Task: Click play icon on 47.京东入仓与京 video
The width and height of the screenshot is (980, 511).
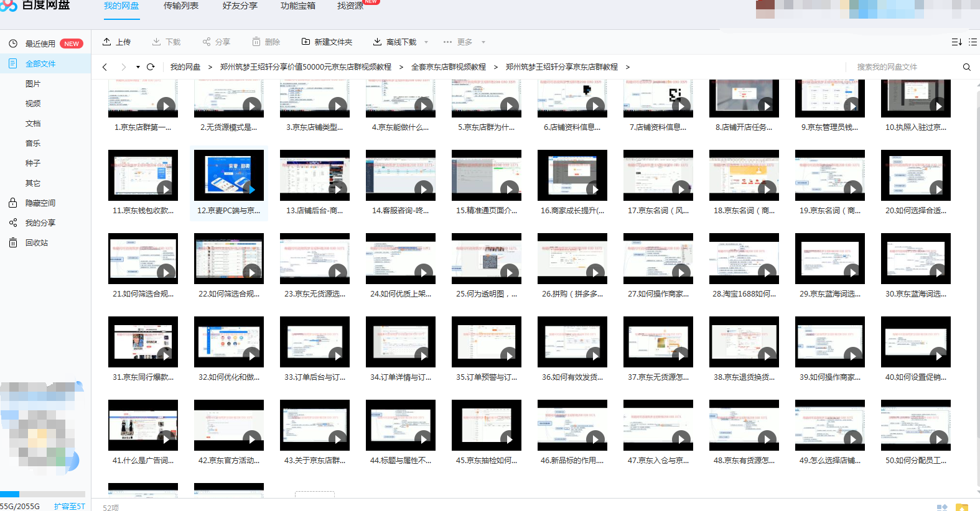Action: pyautogui.click(x=681, y=440)
